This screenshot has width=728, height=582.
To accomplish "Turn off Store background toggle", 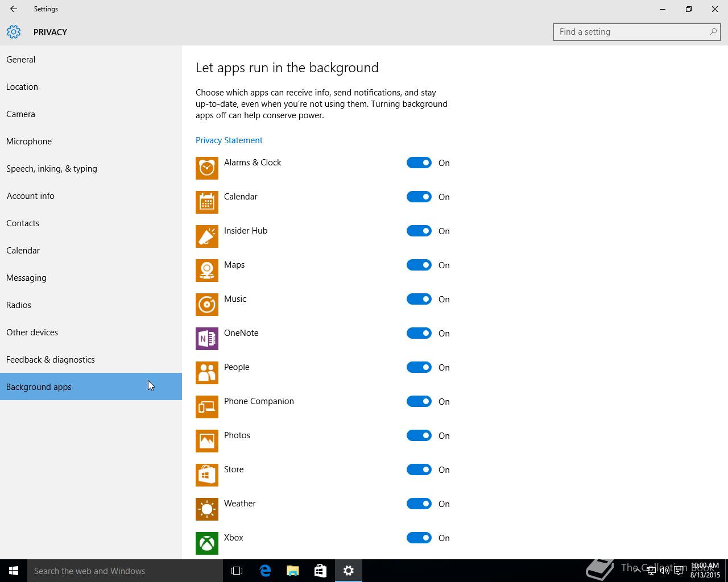I will click(419, 469).
